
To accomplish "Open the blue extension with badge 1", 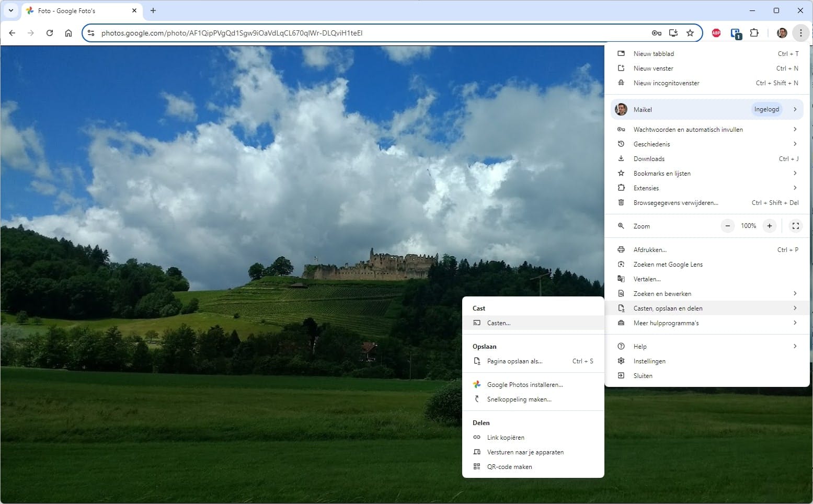I will (736, 33).
